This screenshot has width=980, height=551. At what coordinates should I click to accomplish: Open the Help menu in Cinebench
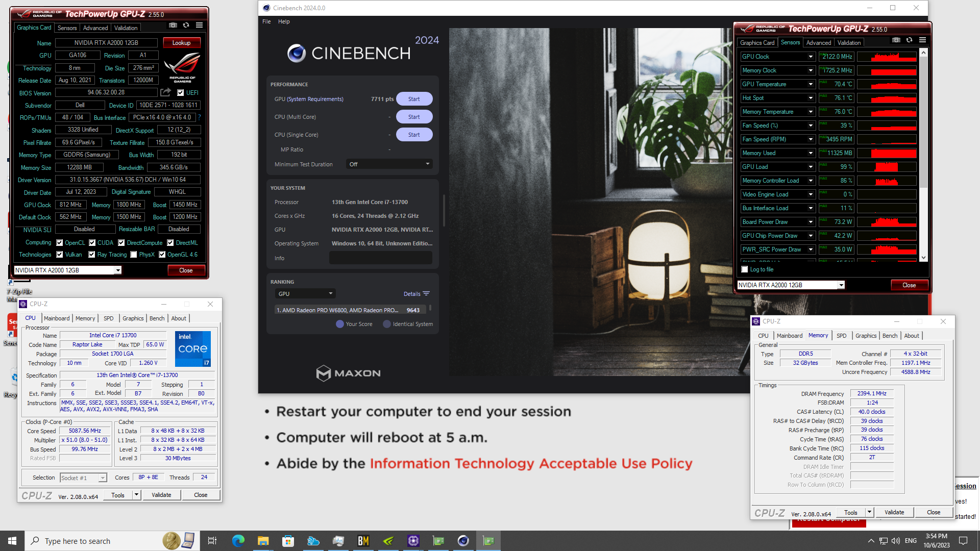[284, 21]
